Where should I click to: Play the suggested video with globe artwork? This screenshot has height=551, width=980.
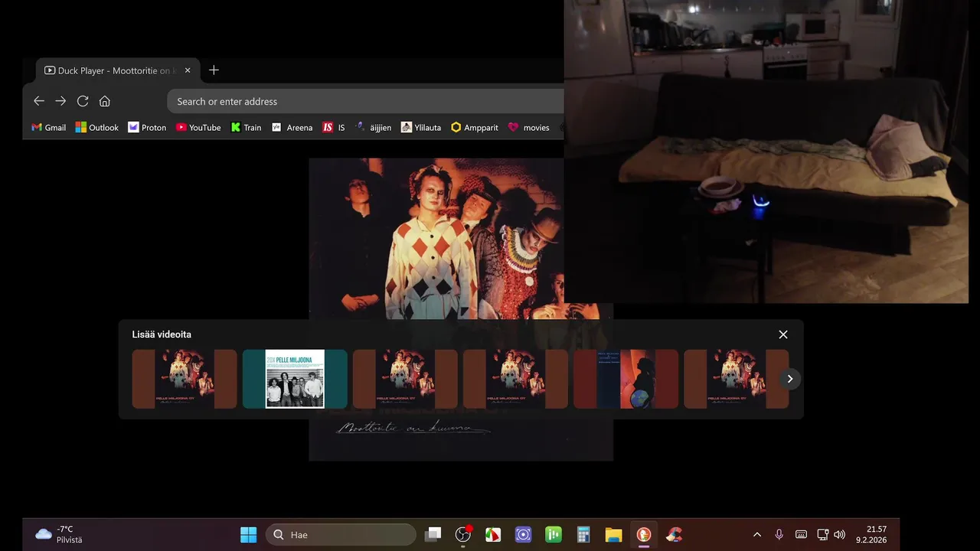626,379
